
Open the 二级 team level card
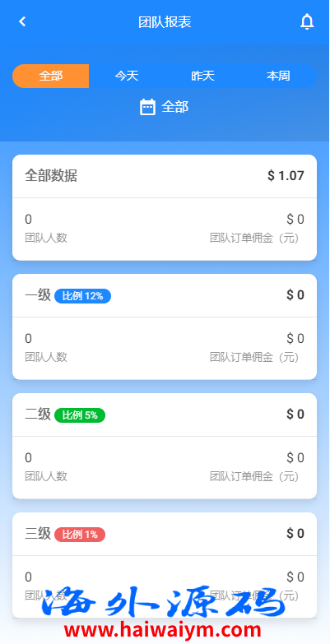(165, 446)
